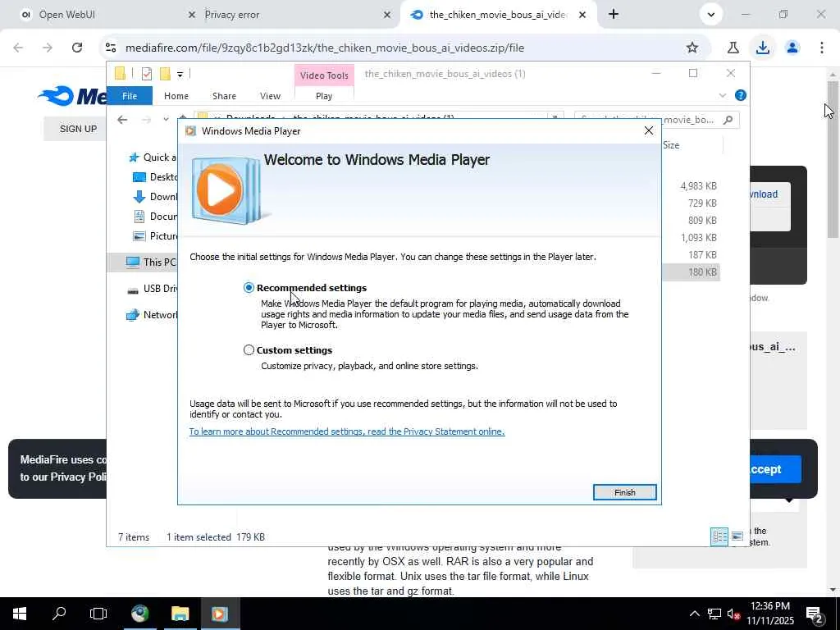
Task: Select Documents in File Explorer navigation pane
Action: coord(155,217)
